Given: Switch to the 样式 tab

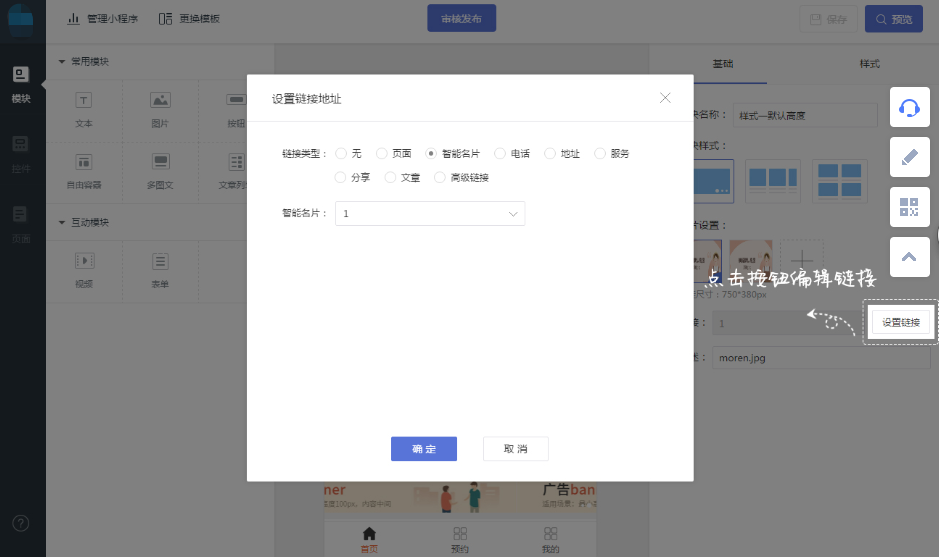Looking at the screenshot, I should point(869,64).
